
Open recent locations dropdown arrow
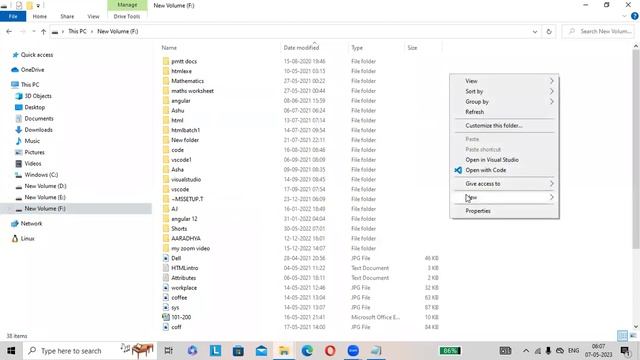[33, 31]
